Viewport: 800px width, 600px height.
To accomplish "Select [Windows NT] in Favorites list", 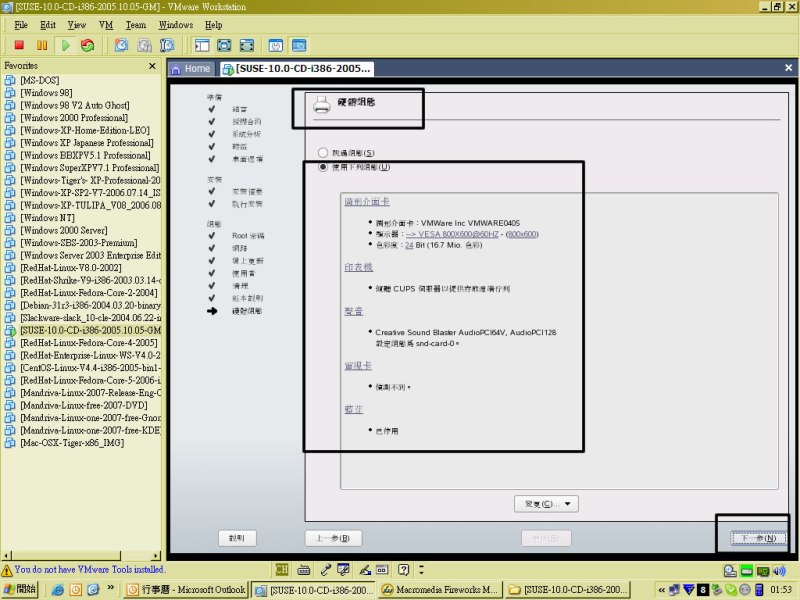I will click(x=47, y=218).
